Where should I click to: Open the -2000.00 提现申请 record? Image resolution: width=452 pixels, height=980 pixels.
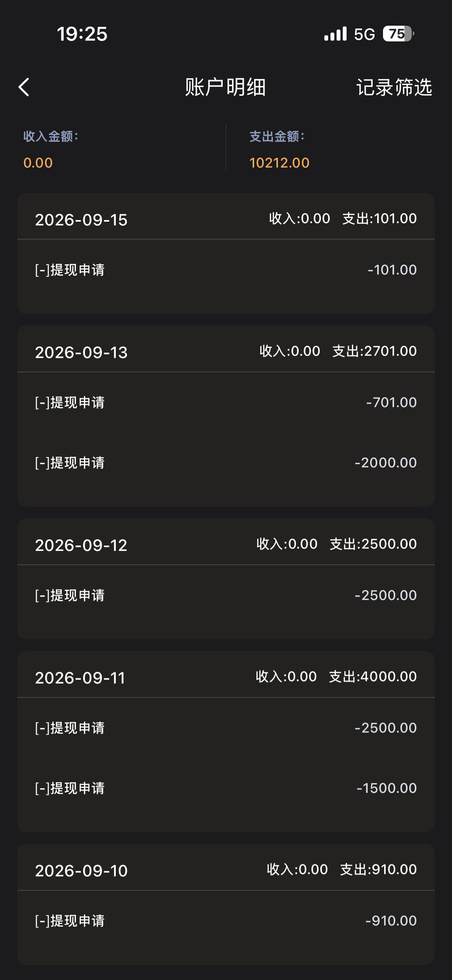[226, 463]
